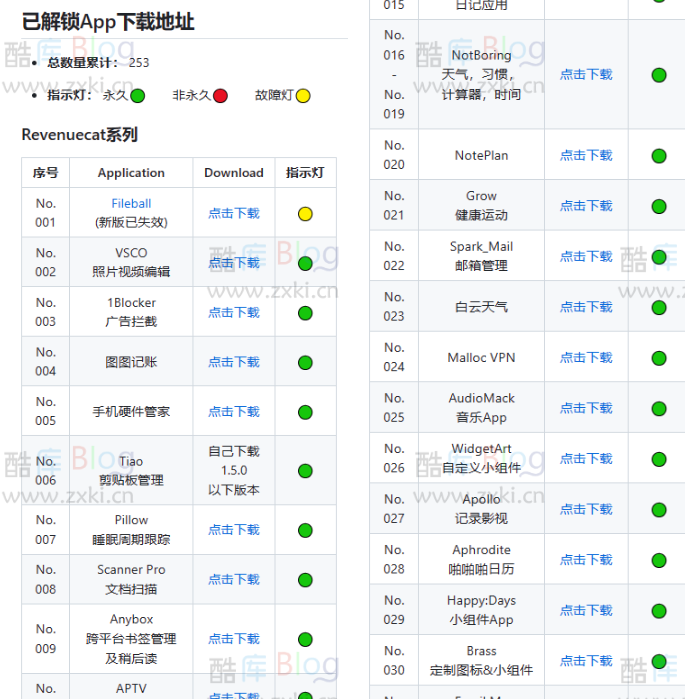Click 点击下载 for 图图记账 row
The image size is (685, 699).
click(234, 362)
